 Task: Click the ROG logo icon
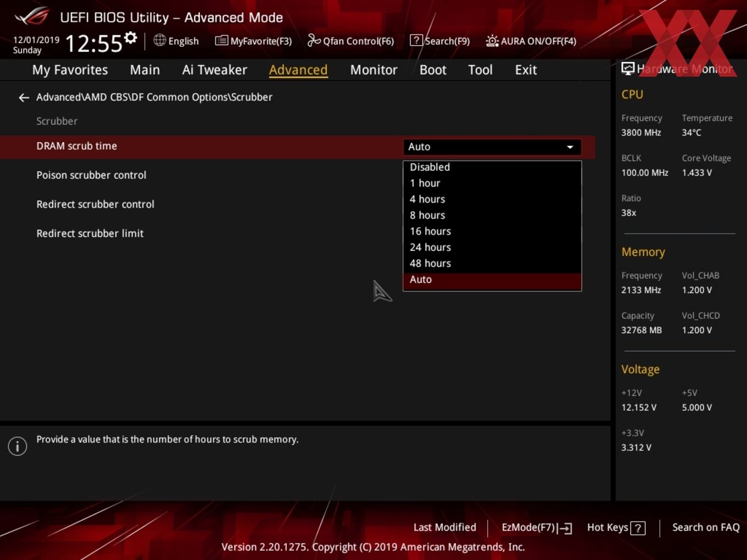click(x=32, y=16)
